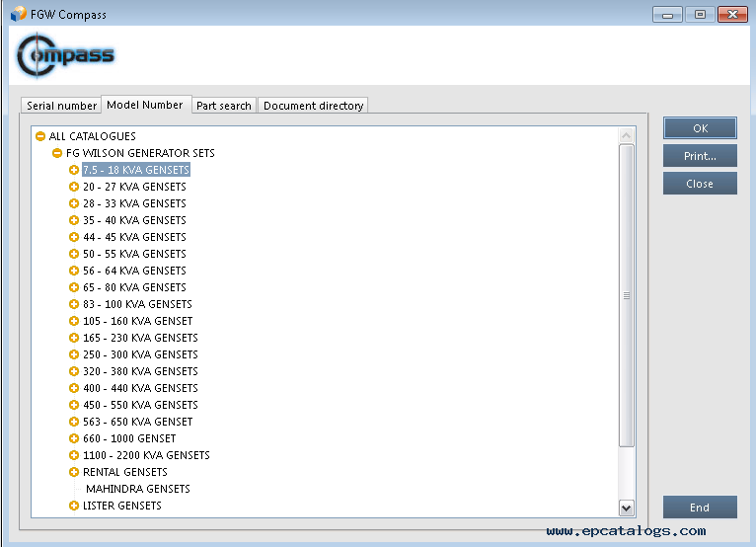Expand the 250 - 300 KVA GENSETS node

pyautogui.click(x=74, y=354)
